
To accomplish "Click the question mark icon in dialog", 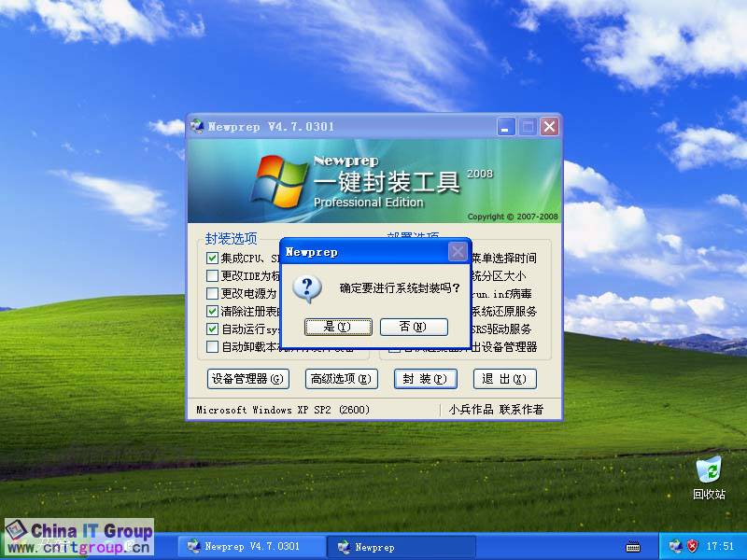I will (x=307, y=288).
